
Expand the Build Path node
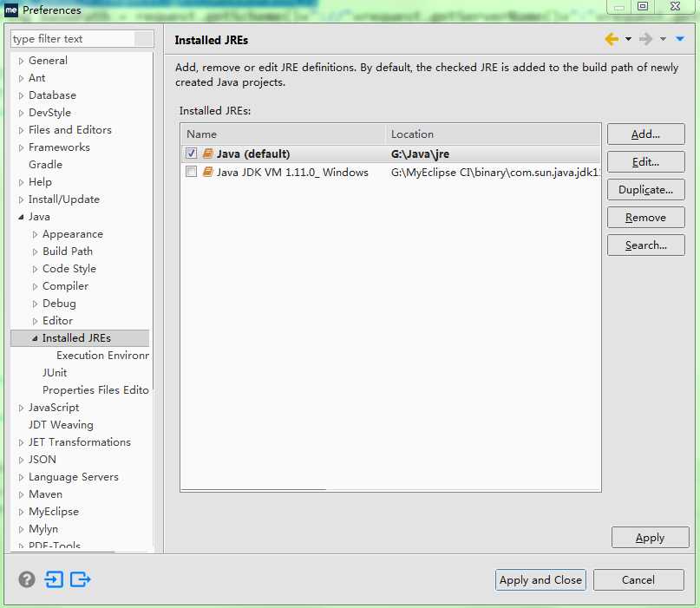tap(35, 252)
